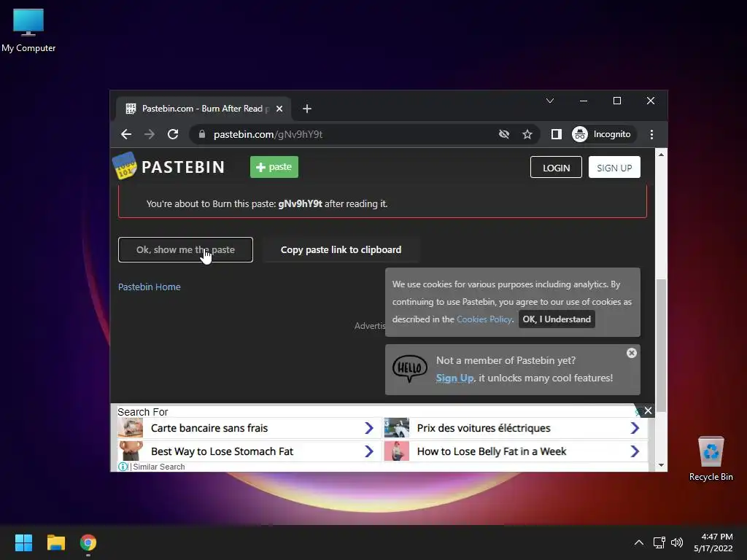747x560 pixels.
Task: Open the taskbar clock and date
Action: pos(713,542)
